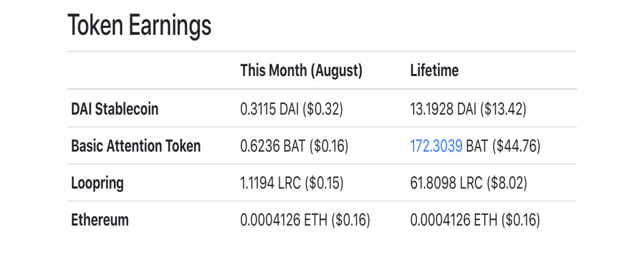This screenshot has width=644, height=255.
Task: Click the ($0.15) LRC monthly dollar amount
Action: (x=324, y=183)
